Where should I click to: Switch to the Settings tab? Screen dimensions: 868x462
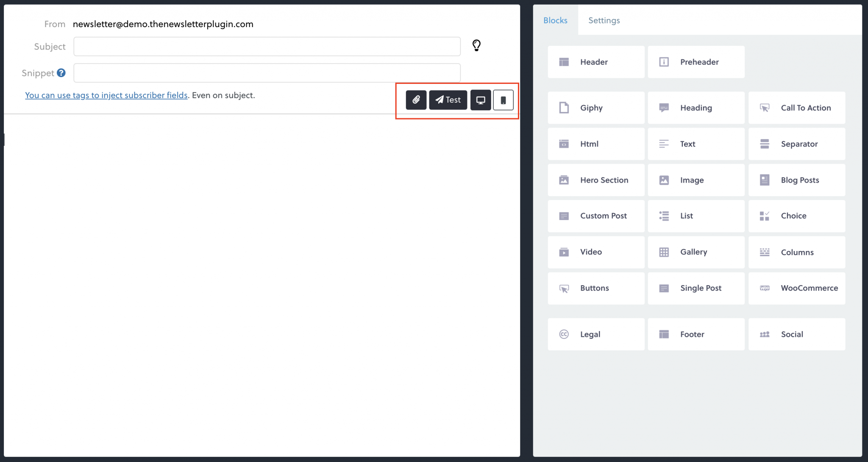604,20
